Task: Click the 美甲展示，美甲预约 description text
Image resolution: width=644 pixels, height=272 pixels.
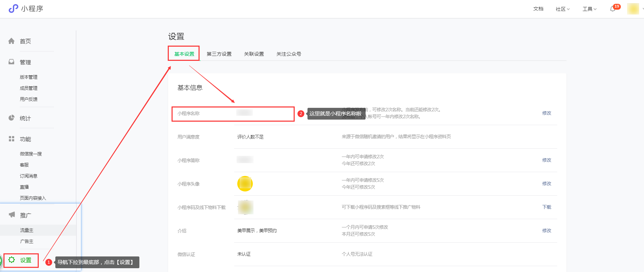Action: tap(257, 231)
